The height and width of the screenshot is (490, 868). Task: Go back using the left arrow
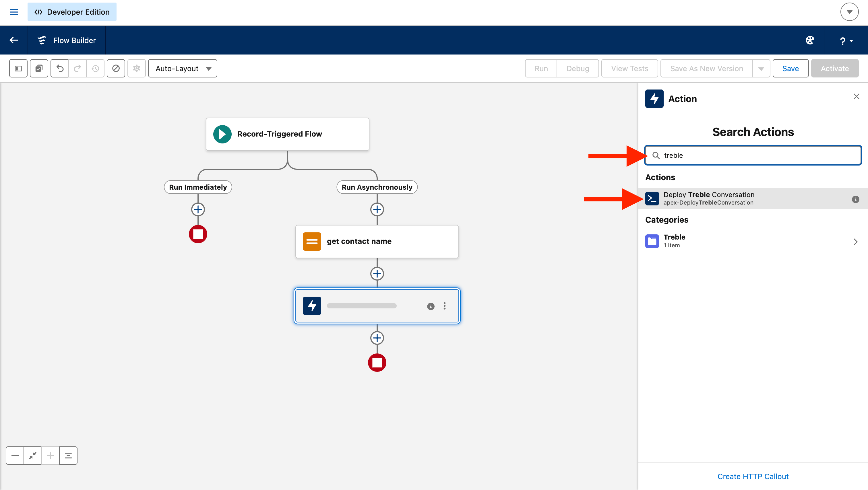[x=14, y=40]
